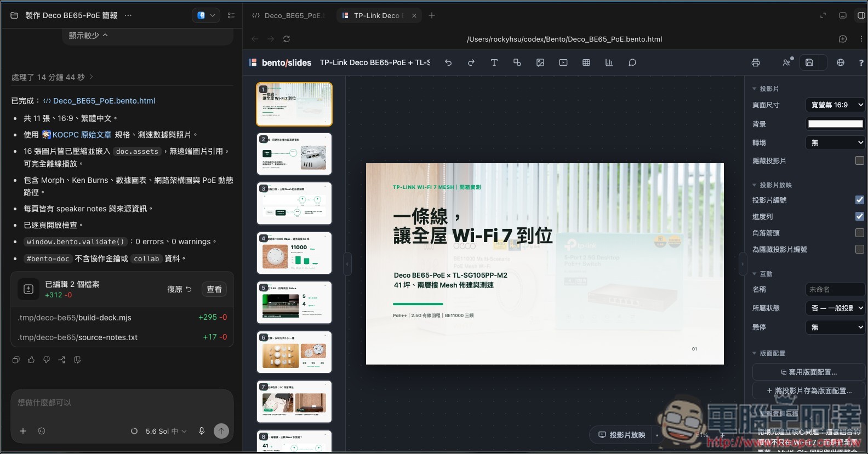Select slide 4 thumbnail with 11000

click(294, 253)
